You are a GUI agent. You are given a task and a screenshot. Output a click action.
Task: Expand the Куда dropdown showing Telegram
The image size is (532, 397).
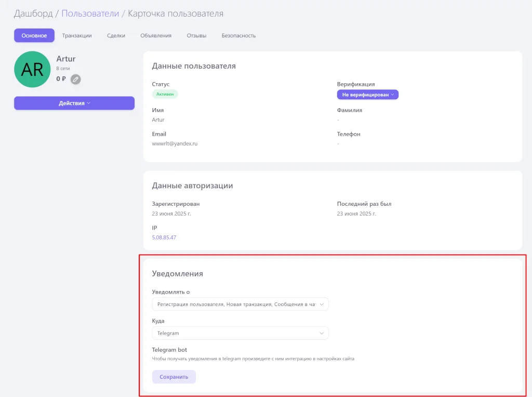pos(240,333)
